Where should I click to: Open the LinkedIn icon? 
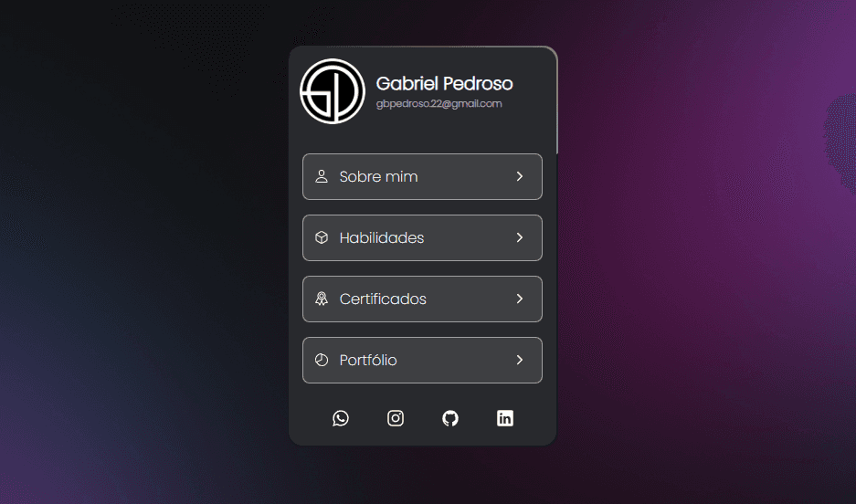click(x=505, y=418)
